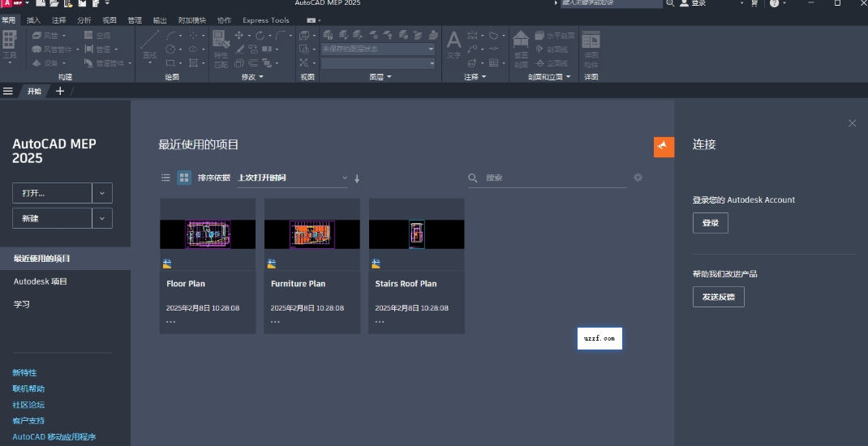Select the Move tool in 修改 panel
The image size is (868, 446).
click(239, 36)
